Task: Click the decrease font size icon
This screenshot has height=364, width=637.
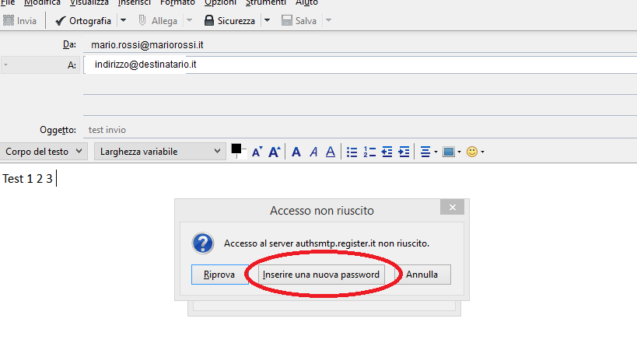Action: pyautogui.click(x=257, y=152)
